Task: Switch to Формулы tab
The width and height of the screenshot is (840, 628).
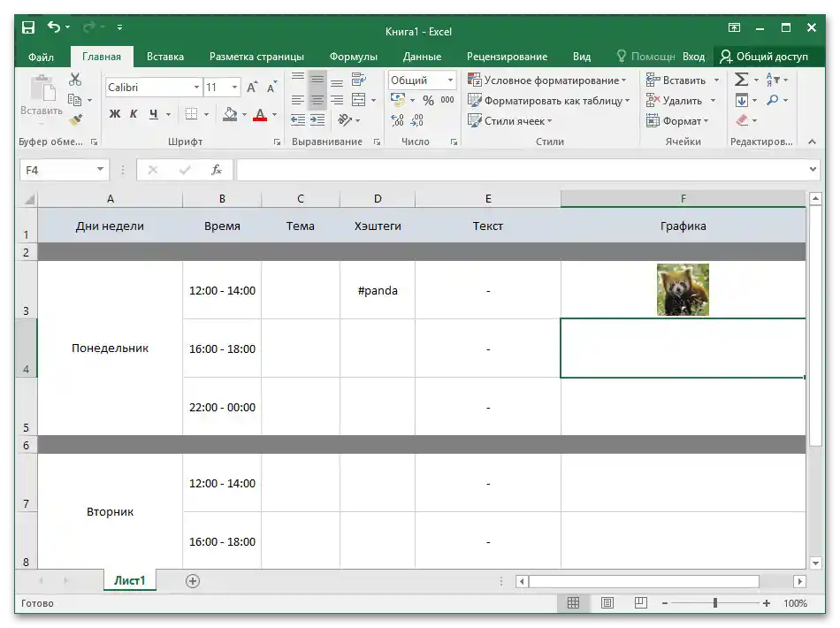Action: (x=353, y=57)
